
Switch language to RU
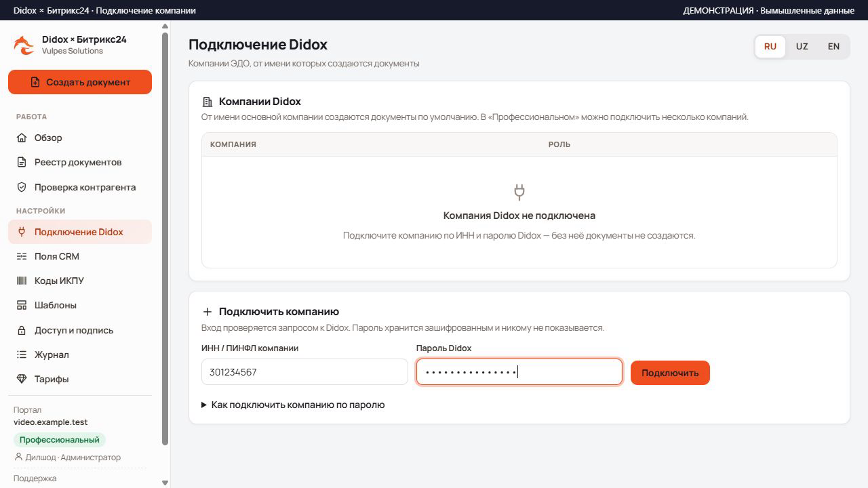[x=770, y=47]
